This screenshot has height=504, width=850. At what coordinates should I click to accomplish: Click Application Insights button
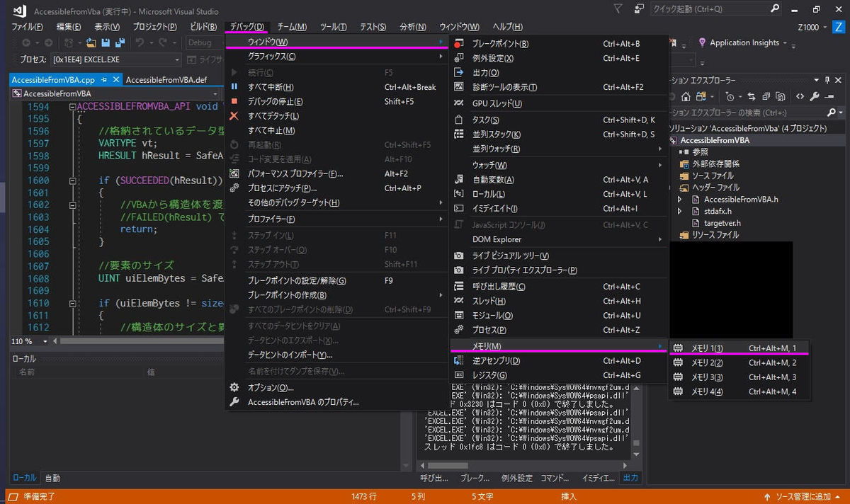743,42
